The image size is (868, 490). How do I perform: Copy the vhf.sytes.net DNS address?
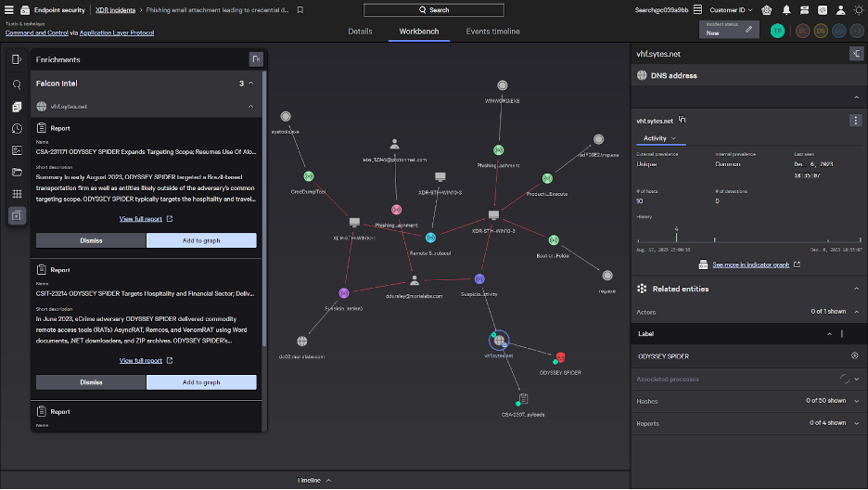click(683, 120)
